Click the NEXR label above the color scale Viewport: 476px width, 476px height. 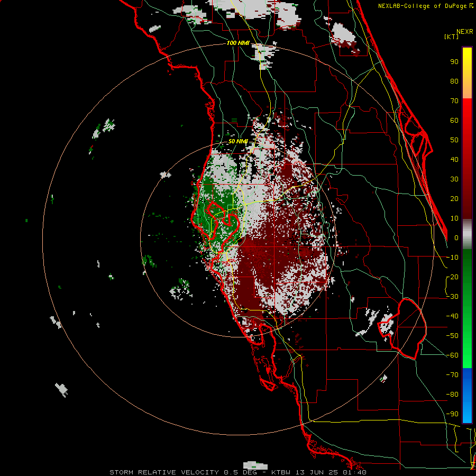[465, 32]
